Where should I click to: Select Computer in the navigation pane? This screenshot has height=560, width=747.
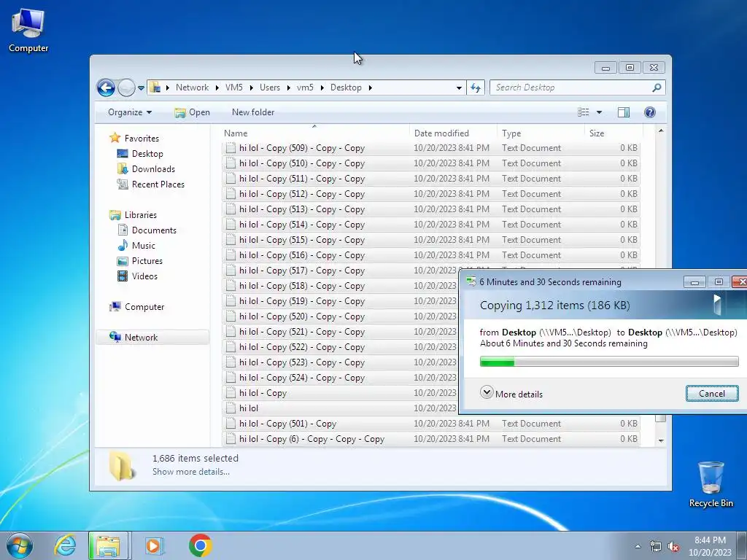click(144, 307)
